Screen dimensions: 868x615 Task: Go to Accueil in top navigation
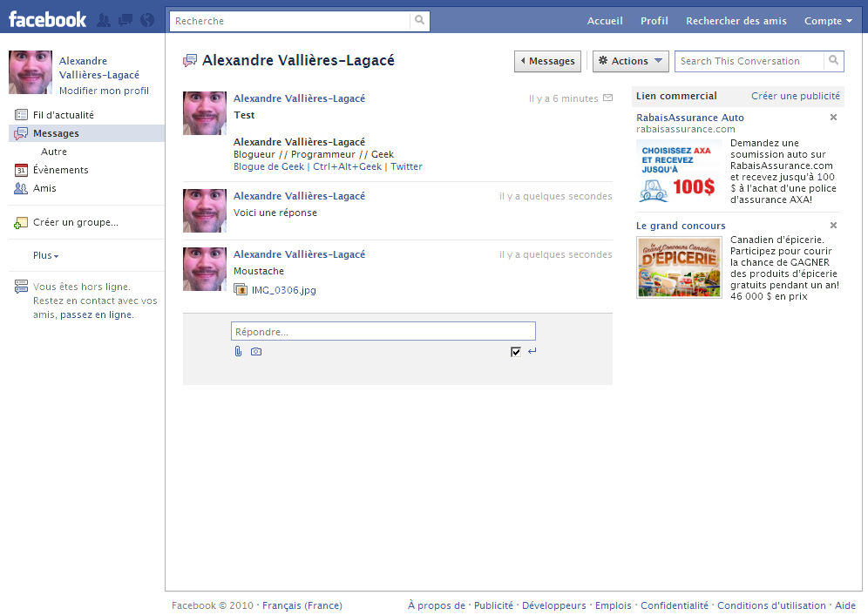[605, 21]
